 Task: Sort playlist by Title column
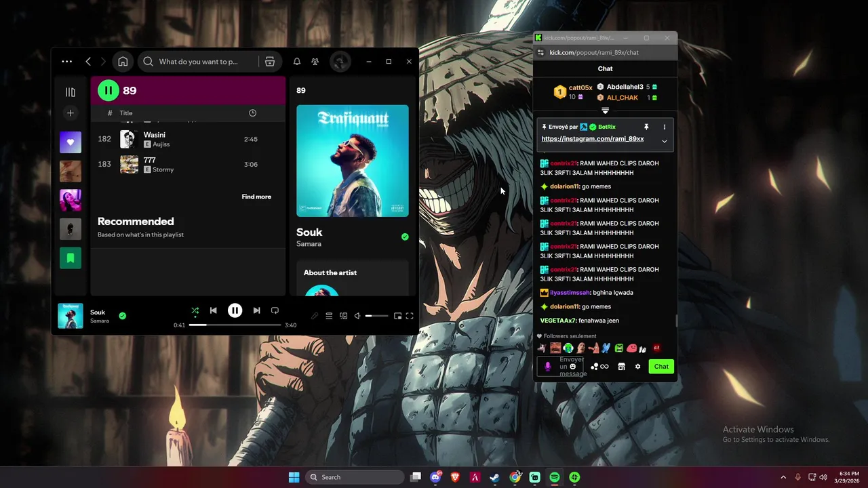126,113
